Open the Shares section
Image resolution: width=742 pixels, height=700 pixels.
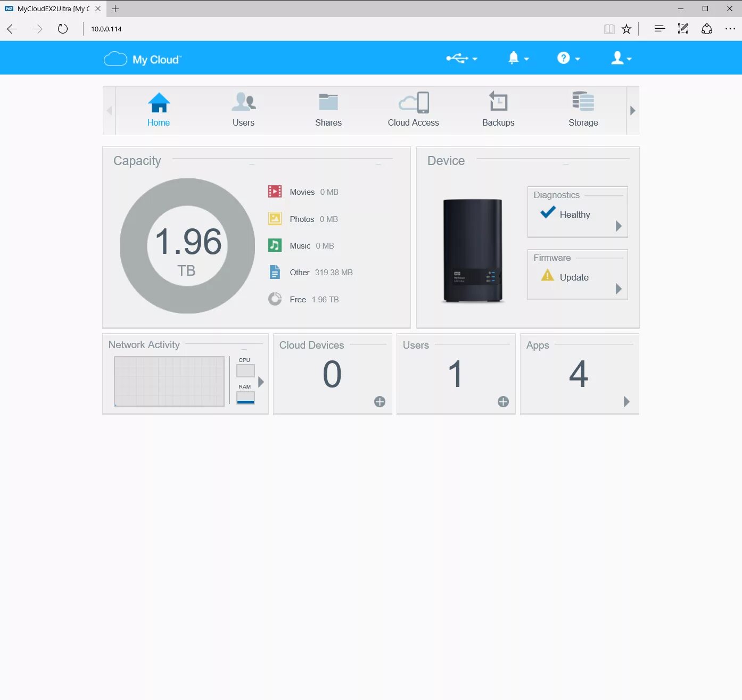click(328, 109)
